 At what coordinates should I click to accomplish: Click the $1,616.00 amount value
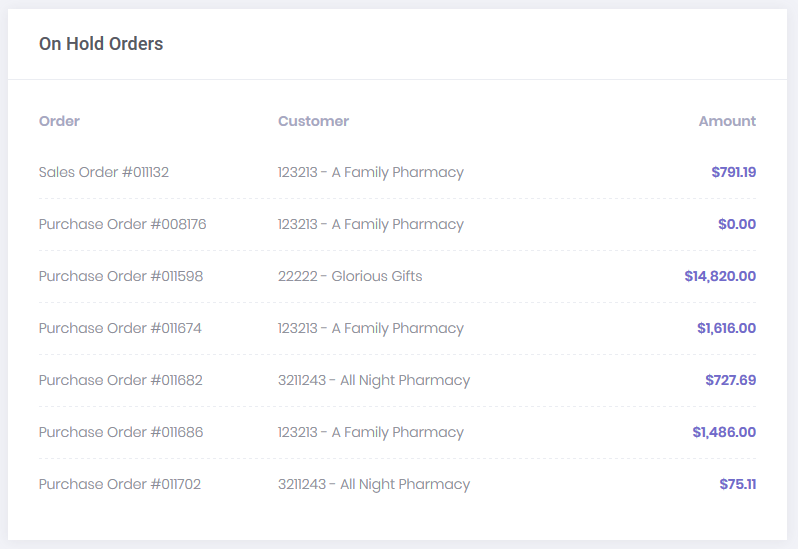(726, 328)
